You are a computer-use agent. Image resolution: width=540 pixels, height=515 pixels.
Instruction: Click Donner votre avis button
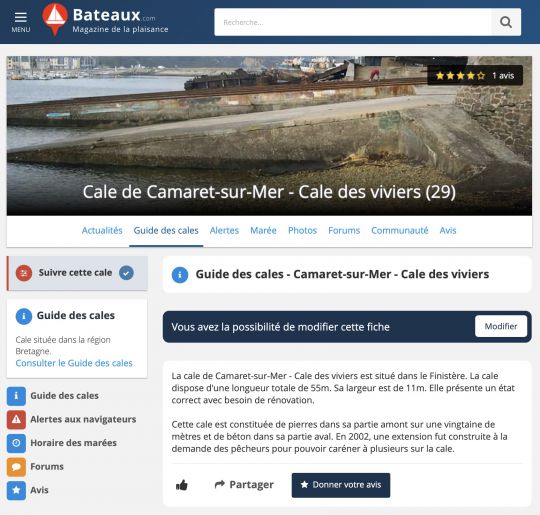click(341, 485)
